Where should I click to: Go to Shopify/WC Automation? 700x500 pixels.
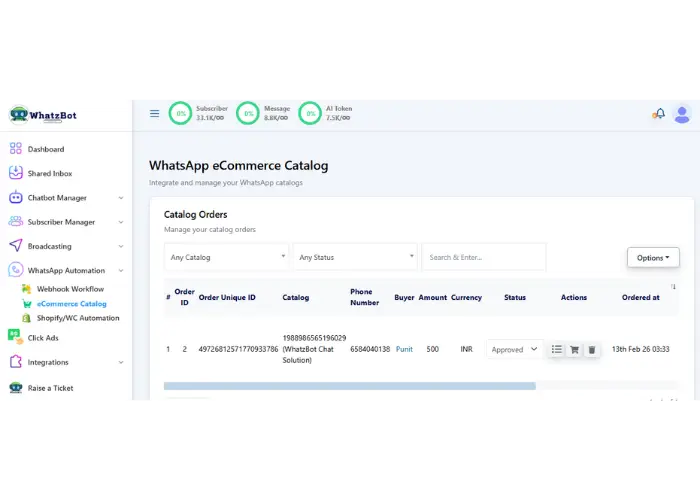(x=78, y=317)
